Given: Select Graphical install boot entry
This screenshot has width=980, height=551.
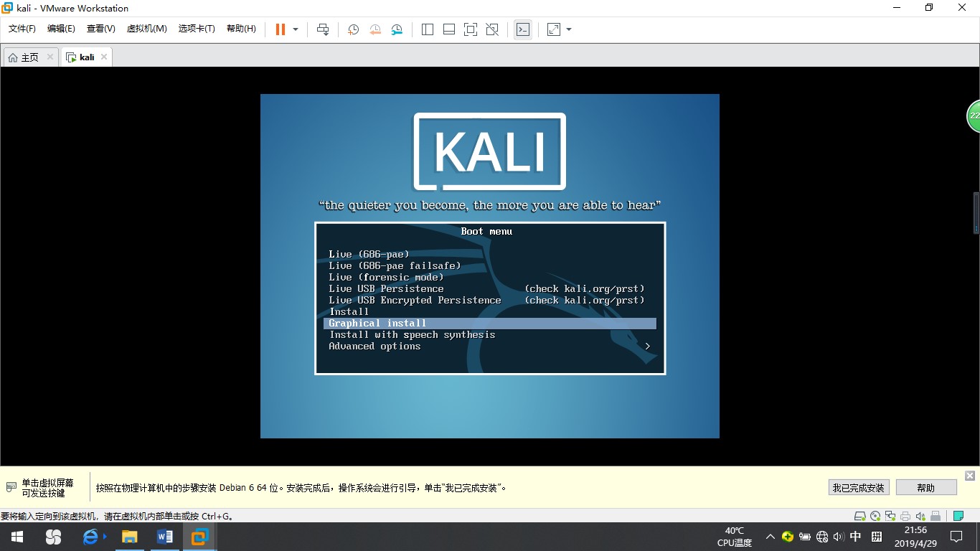Looking at the screenshot, I should click(490, 323).
